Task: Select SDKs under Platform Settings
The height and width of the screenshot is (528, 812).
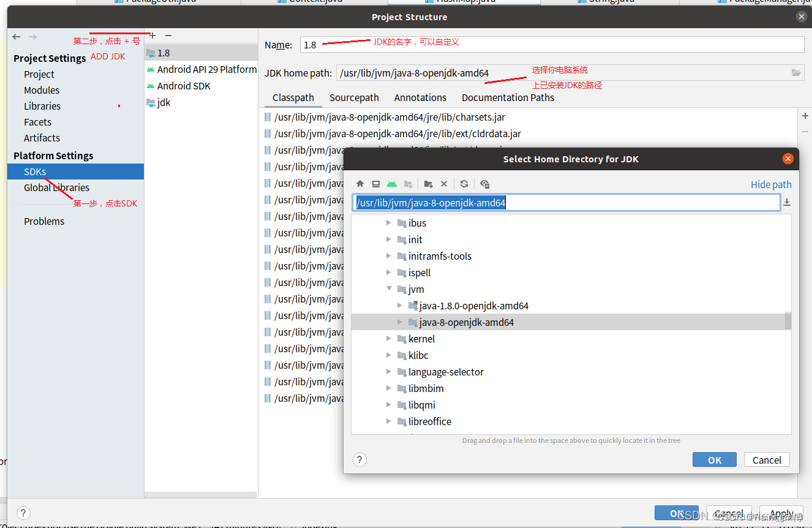Action: [76, 172]
